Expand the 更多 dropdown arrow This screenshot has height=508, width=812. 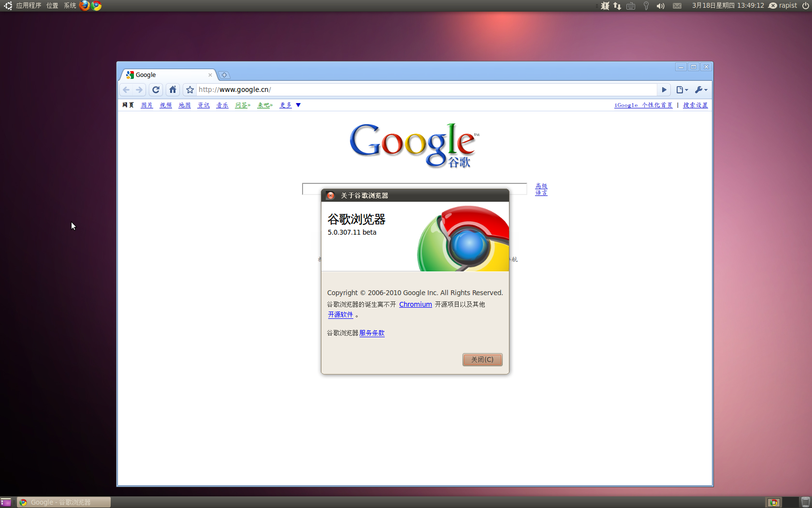coord(298,105)
